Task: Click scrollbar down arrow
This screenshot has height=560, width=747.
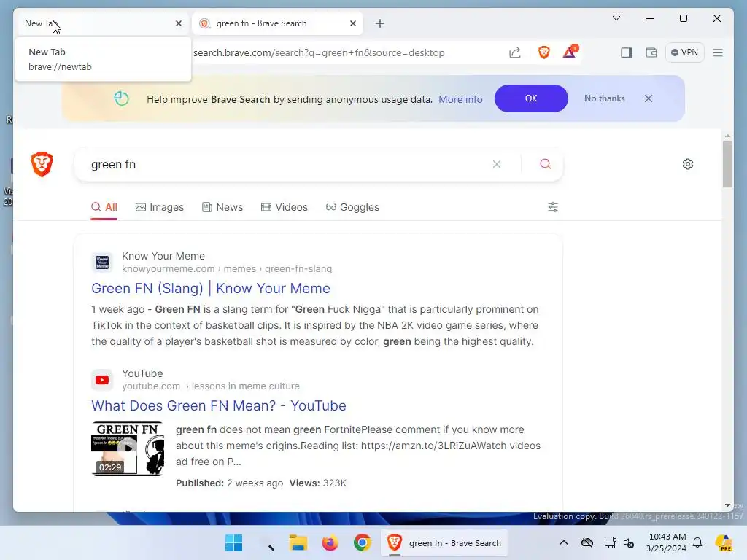Action: pos(727,505)
